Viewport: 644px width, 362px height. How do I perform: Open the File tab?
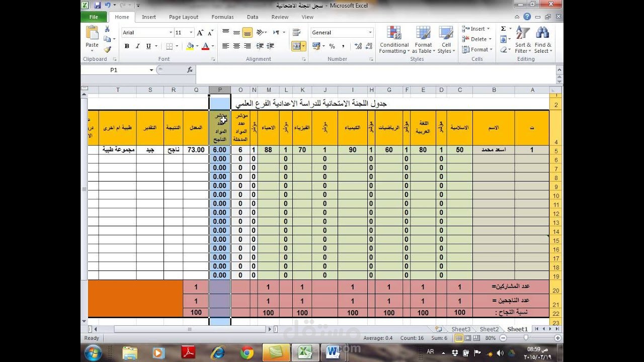[x=94, y=17]
